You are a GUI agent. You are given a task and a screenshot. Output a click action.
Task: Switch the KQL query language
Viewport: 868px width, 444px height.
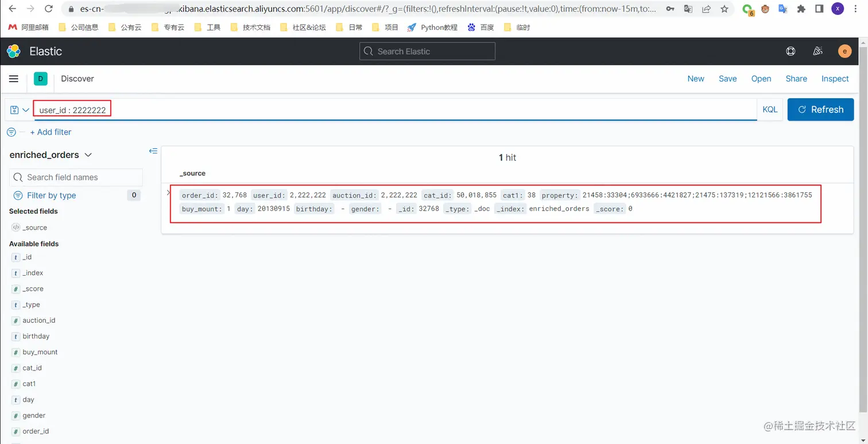[770, 109]
